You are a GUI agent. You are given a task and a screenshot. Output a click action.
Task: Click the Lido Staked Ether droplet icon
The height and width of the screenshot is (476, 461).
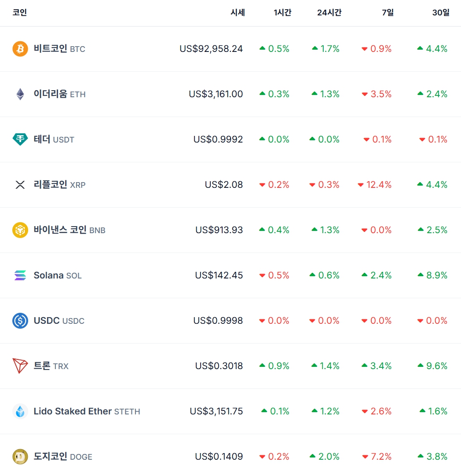click(20, 411)
